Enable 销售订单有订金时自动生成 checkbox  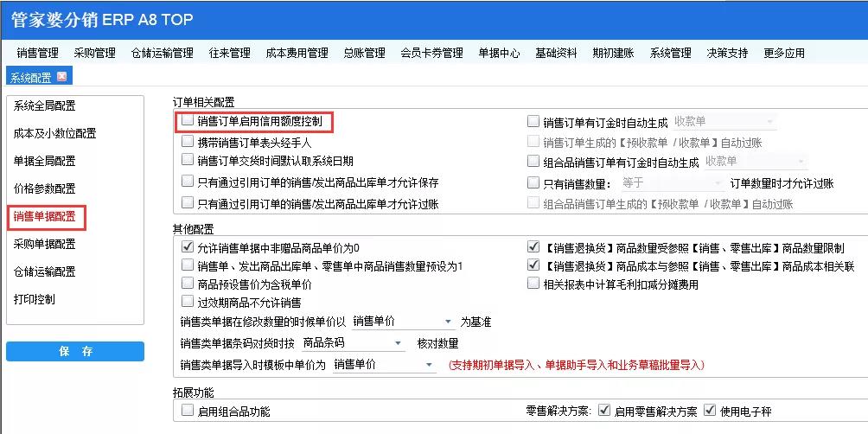[x=533, y=121]
